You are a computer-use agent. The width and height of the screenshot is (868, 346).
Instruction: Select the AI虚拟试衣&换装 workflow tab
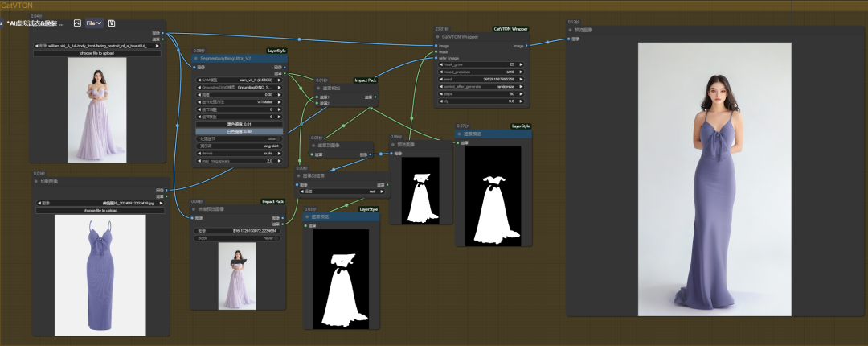tap(35, 23)
